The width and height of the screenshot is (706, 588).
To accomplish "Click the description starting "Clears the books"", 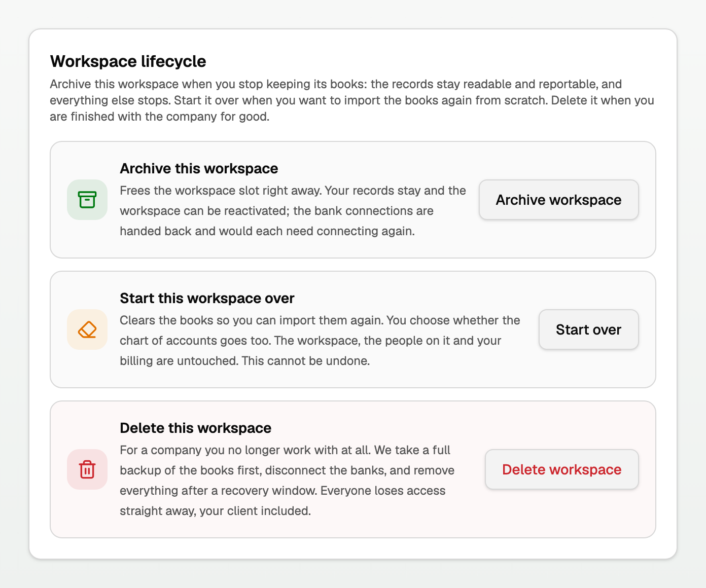I will tap(320, 341).
